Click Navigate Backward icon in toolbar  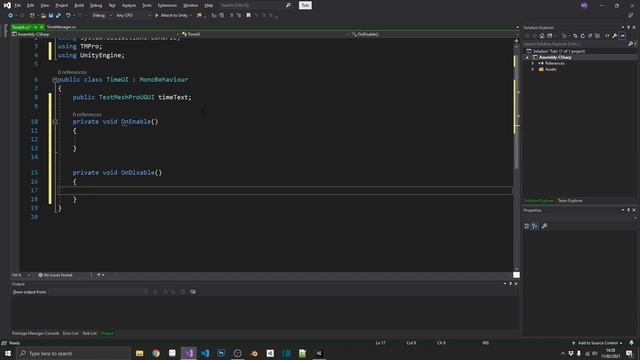click(x=11, y=16)
